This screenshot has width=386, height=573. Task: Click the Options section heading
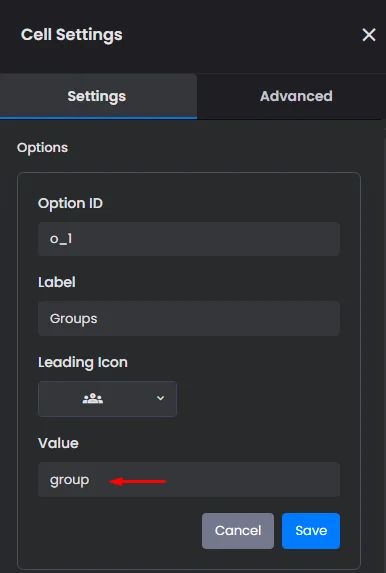point(42,148)
